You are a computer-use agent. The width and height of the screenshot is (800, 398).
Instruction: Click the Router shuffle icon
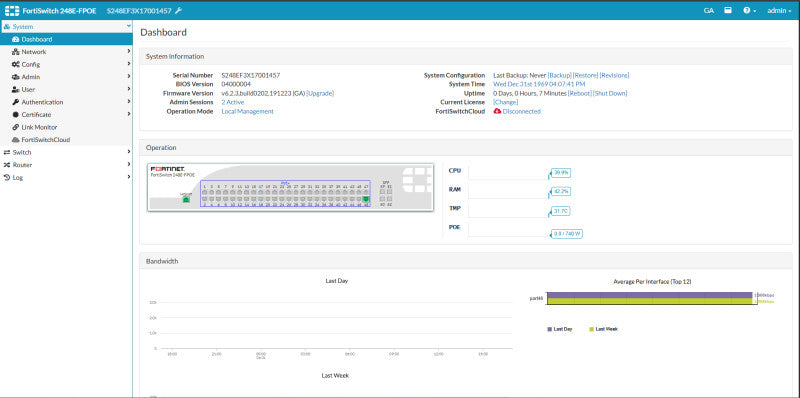pyautogui.click(x=7, y=165)
